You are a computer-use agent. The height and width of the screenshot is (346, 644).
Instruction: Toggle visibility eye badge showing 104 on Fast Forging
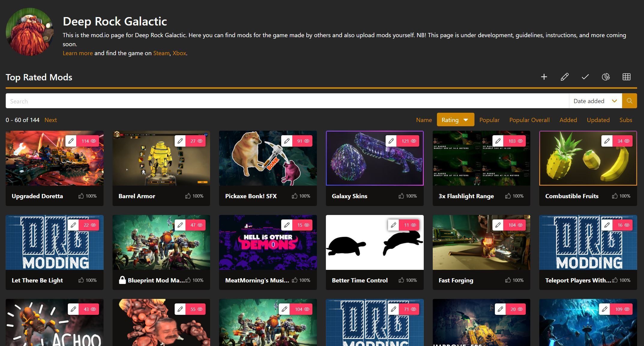[514, 225]
